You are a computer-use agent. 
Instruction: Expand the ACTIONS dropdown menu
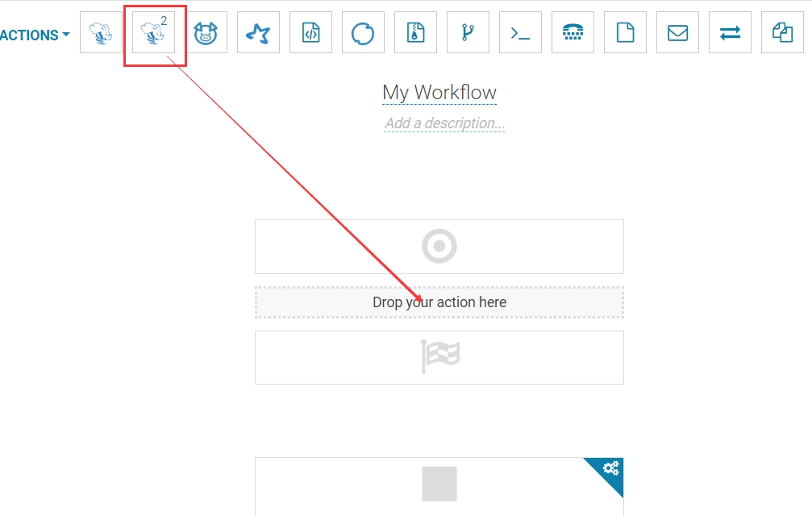coord(34,35)
